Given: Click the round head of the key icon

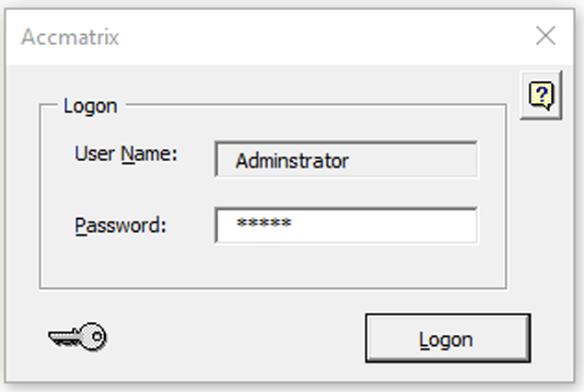Looking at the screenshot, I should point(95,337).
